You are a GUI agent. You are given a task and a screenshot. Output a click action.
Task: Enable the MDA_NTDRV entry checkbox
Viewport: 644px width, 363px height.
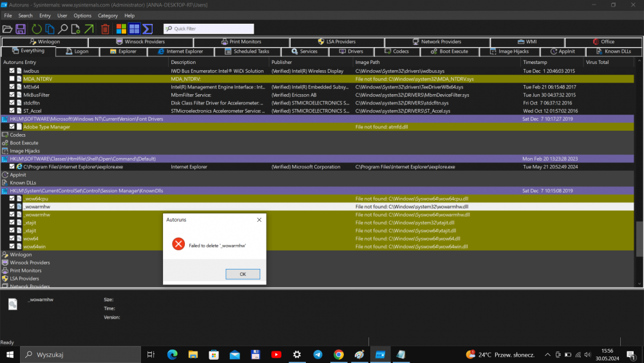(12, 79)
